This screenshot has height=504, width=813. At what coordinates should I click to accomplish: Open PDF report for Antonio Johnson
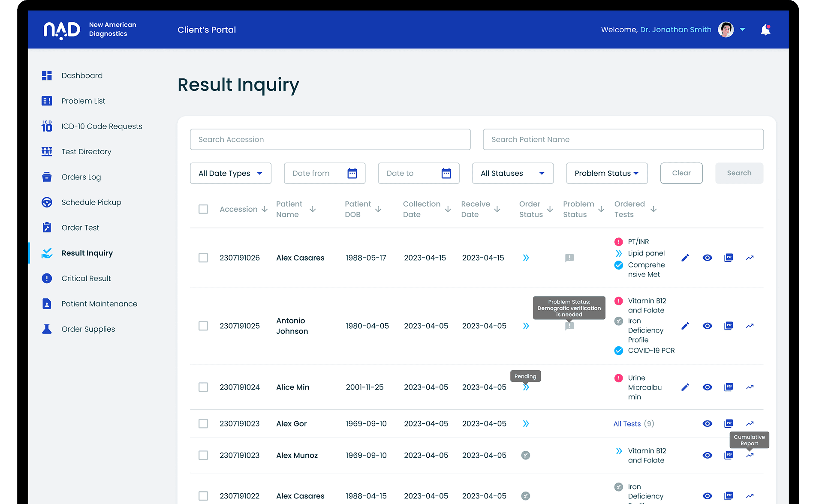pyautogui.click(x=729, y=326)
